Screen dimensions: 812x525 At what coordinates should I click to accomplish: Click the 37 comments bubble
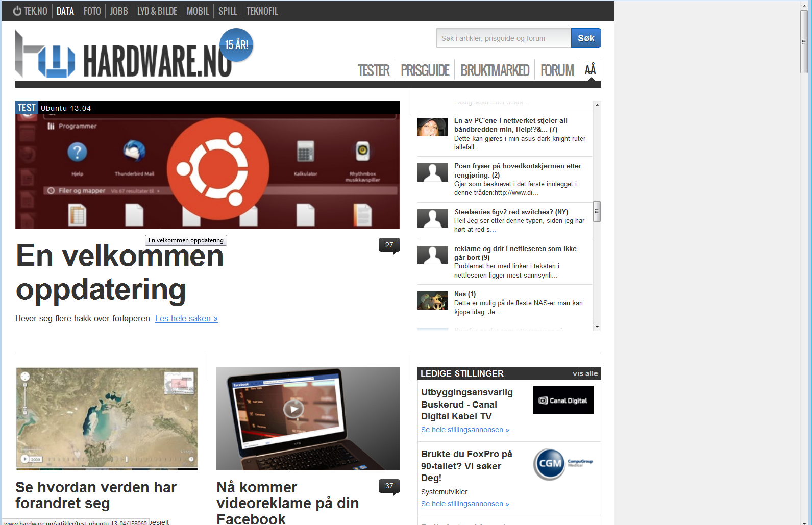pos(389,486)
